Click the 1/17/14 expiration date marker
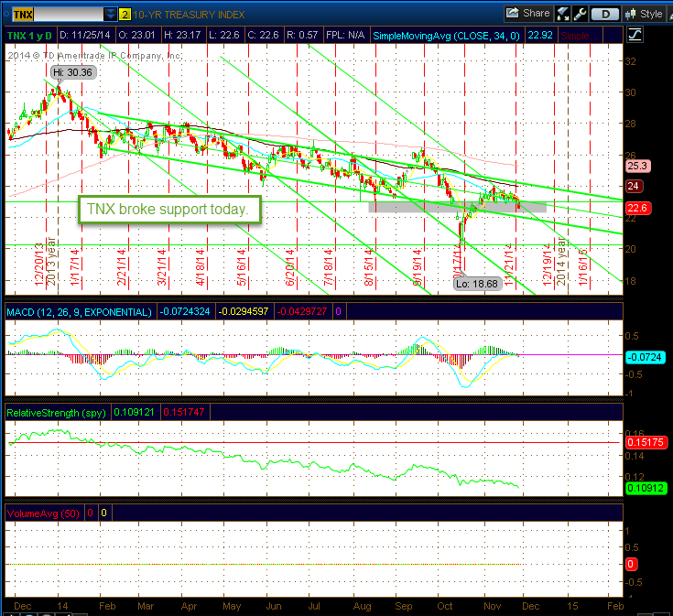Screen dimensions: 673x616 pyautogui.click(x=75, y=267)
